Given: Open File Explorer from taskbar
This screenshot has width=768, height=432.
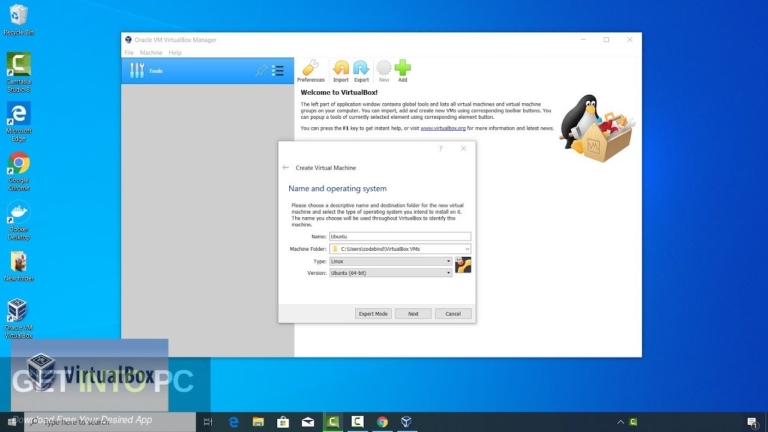Looking at the screenshot, I should click(258, 422).
